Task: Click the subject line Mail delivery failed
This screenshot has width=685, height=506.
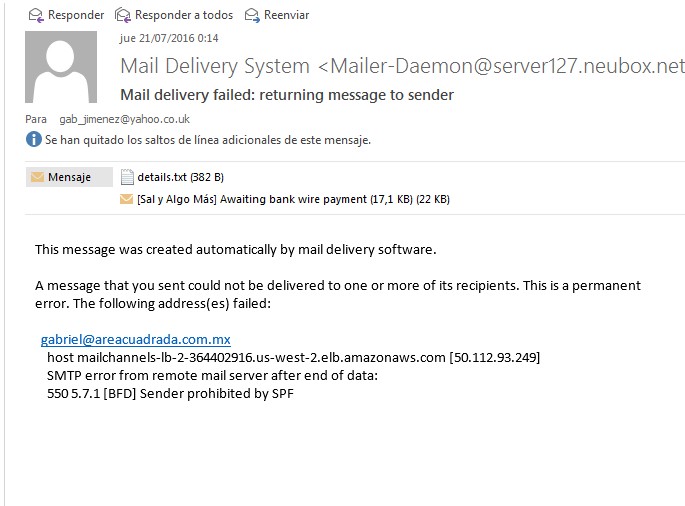Action: [287, 95]
